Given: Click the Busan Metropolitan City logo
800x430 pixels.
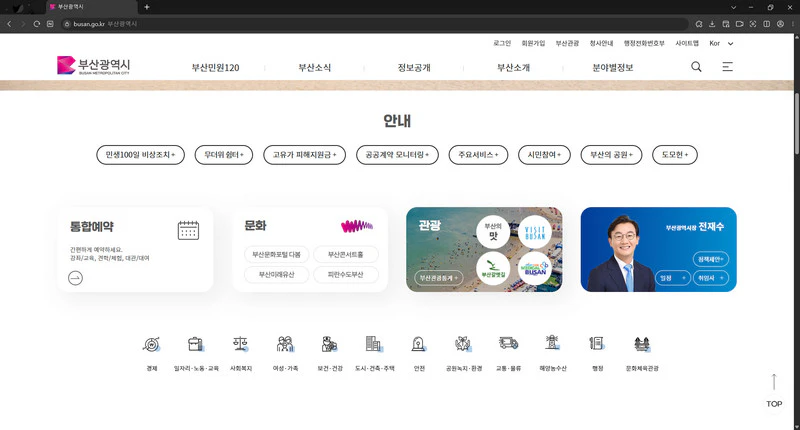Looking at the screenshot, I should click(93, 65).
